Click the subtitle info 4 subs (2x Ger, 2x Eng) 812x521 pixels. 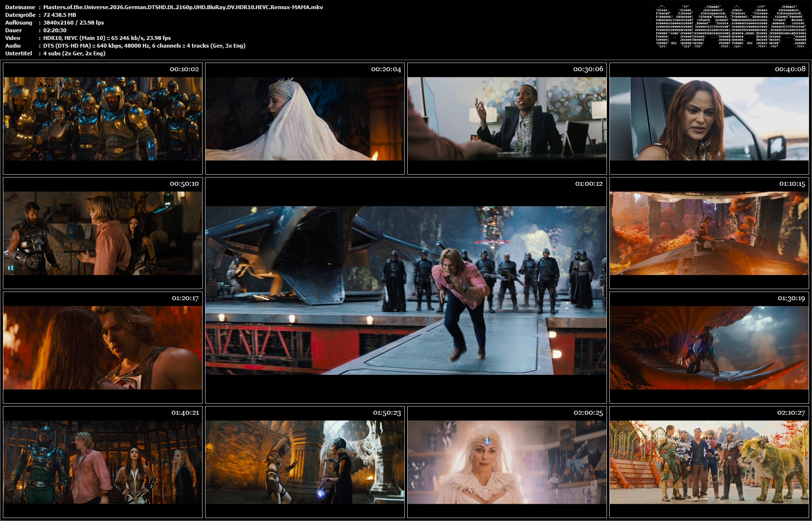click(74, 53)
